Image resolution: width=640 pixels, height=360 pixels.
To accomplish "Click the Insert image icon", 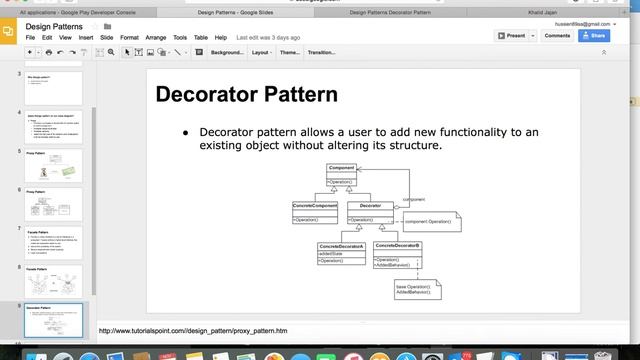I will tap(150, 52).
